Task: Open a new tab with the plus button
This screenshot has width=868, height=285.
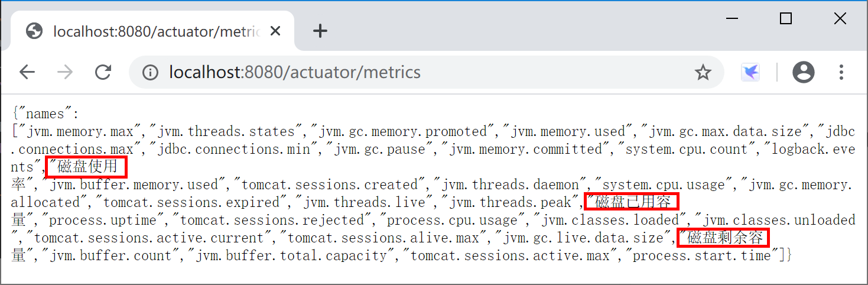Action: pyautogui.click(x=320, y=31)
